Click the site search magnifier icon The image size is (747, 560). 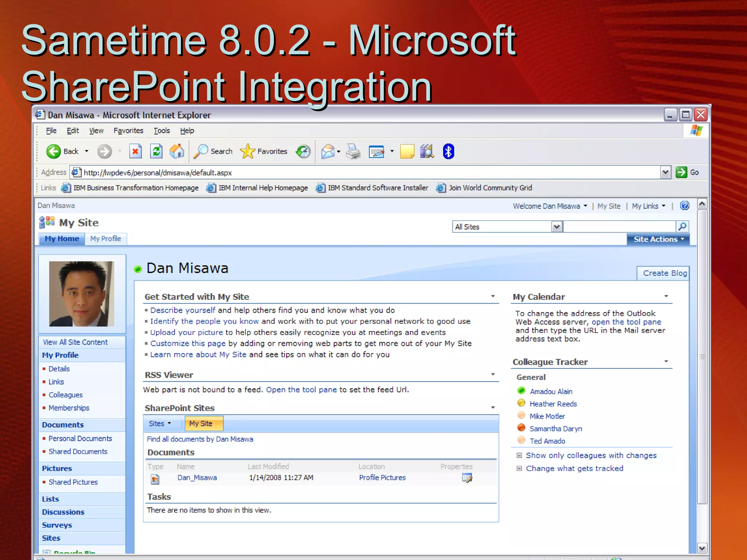(x=682, y=226)
